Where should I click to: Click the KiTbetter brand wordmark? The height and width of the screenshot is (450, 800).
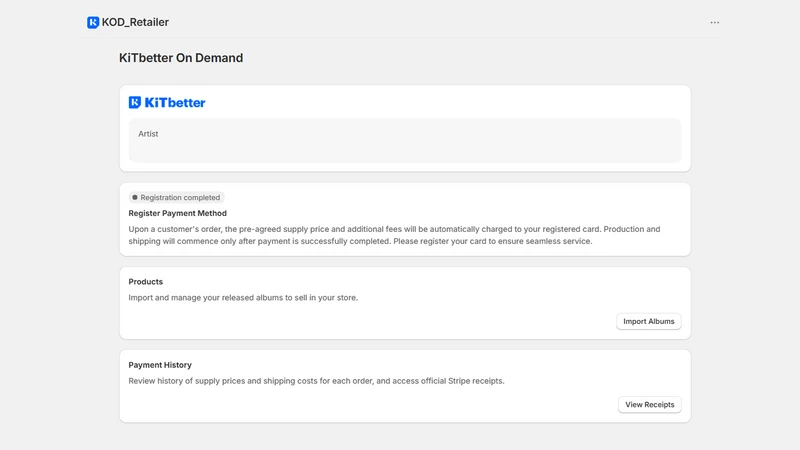click(175, 103)
